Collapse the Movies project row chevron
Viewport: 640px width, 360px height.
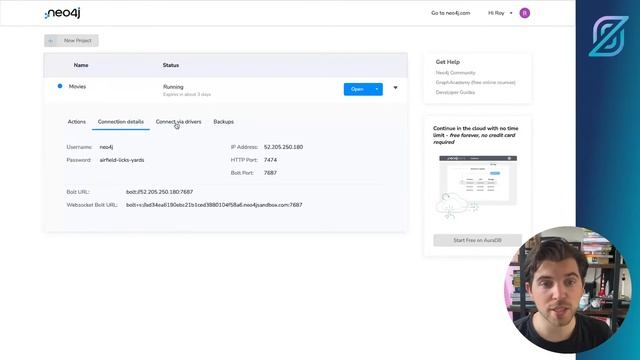pos(395,88)
